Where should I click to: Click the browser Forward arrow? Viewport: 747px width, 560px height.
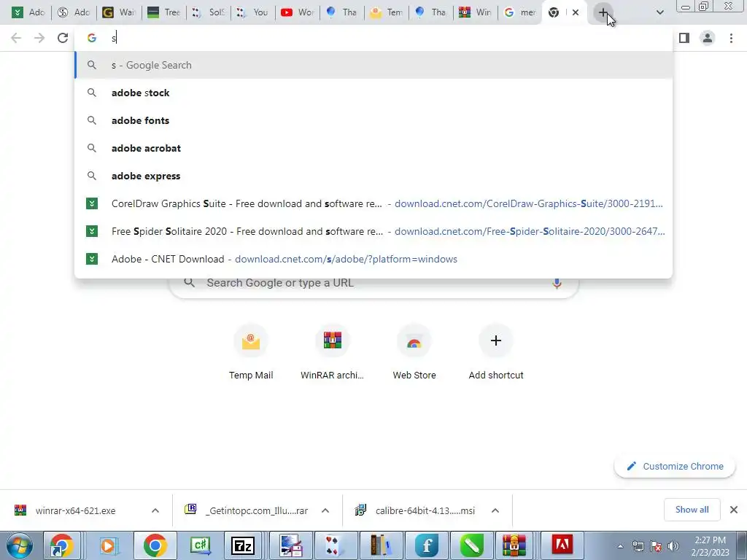coord(39,38)
